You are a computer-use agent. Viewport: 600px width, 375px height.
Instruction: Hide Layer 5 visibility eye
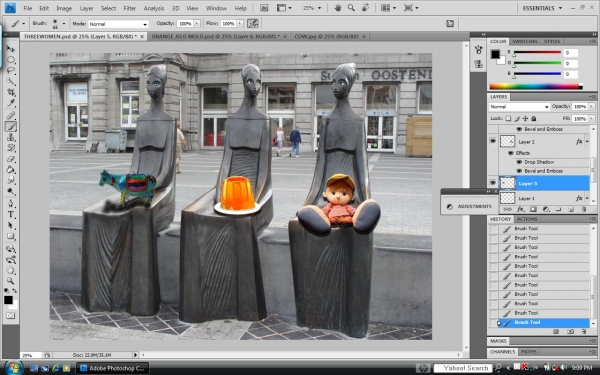coord(493,183)
